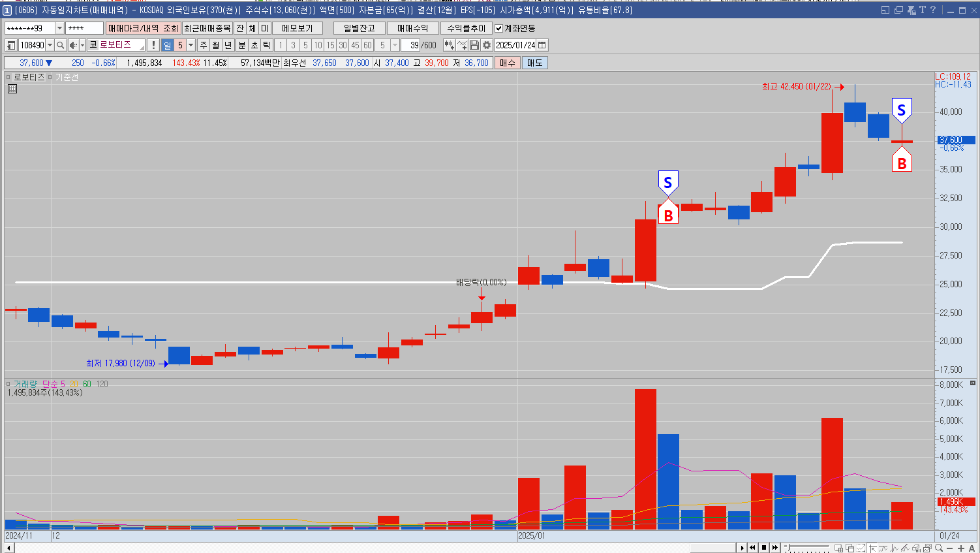Click the title bar cascade windows icon
This screenshot has width=980, height=553.
(x=898, y=10)
